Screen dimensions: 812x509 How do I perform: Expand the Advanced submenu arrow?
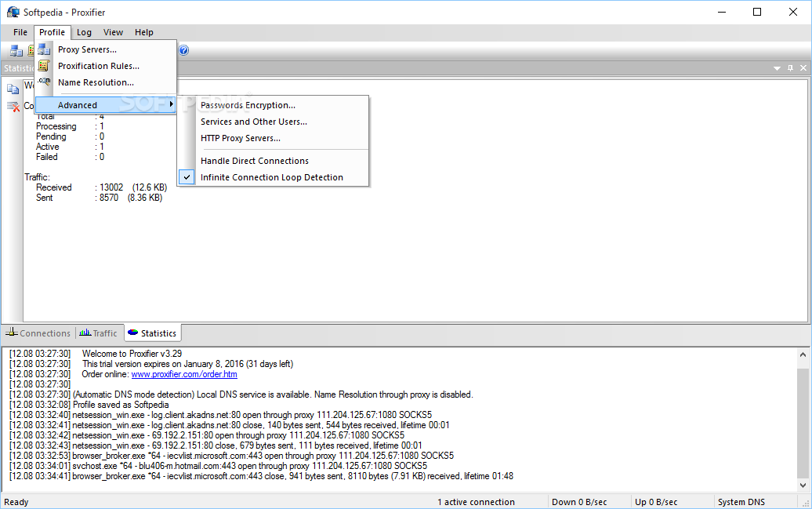click(171, 104)
